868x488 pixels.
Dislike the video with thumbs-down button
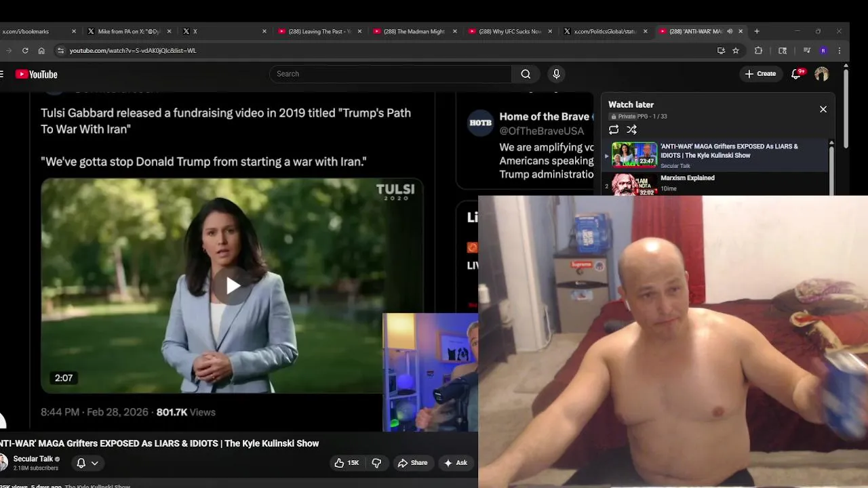coord(376,463)
